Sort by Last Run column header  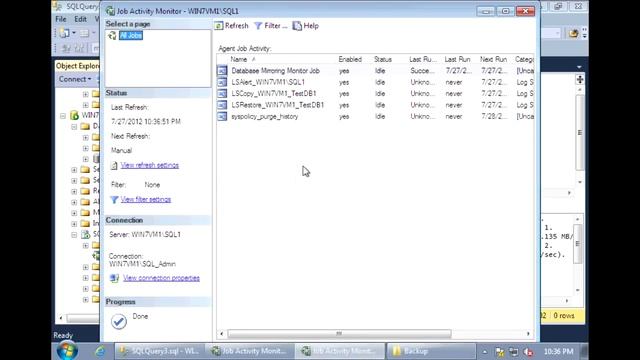coord(457,60)
